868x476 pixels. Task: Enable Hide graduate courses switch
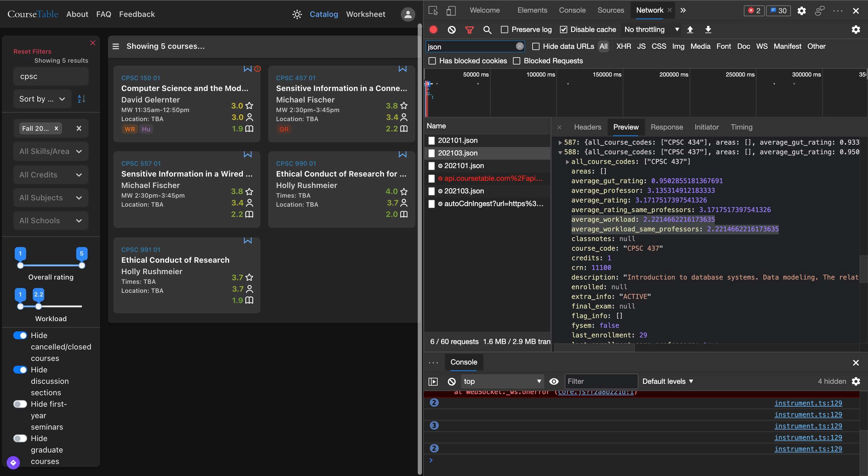click(x=20, y=439)
